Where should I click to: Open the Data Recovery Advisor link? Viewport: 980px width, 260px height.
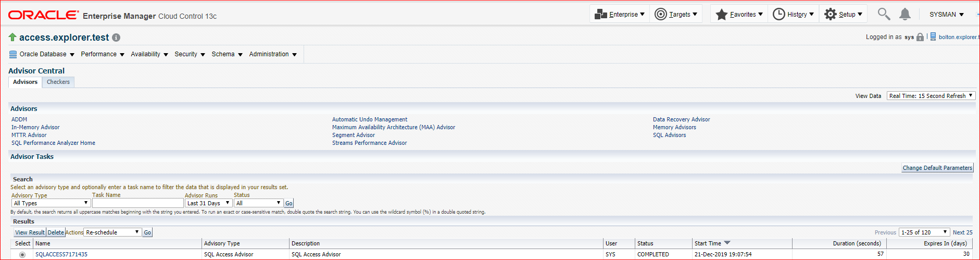pyautogui.click(x=682, y=119)
